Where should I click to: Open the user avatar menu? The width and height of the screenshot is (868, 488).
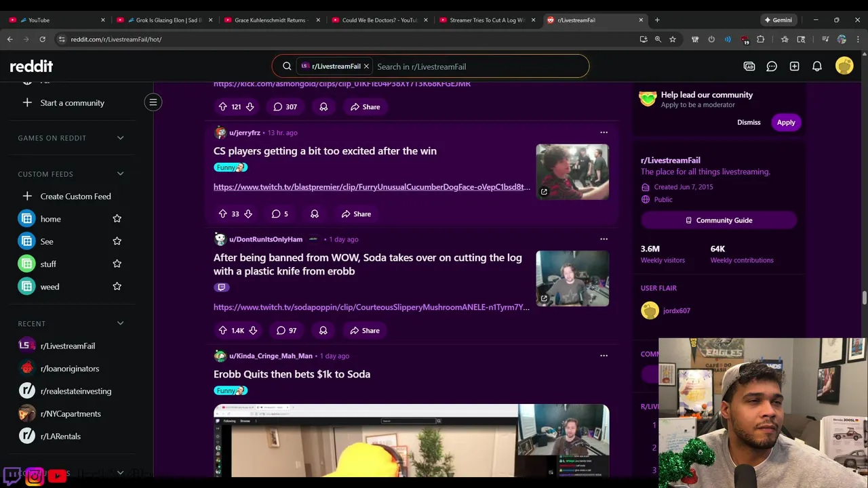[844, 66]
